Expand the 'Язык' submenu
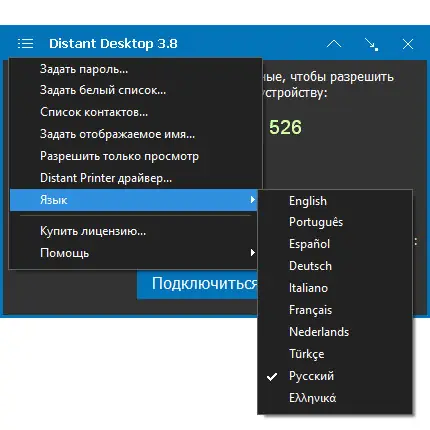The height and width of the screenshot is (430, 430). tap(133, 200)
